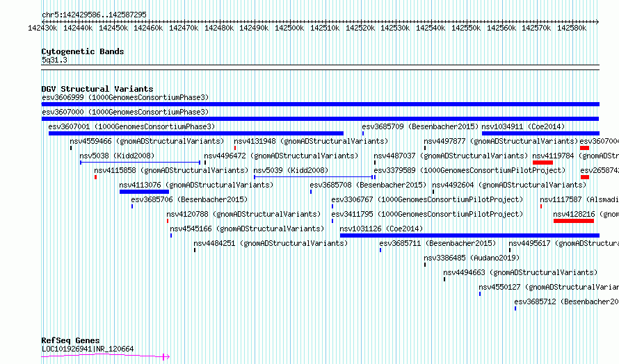Click esv3306767 PilotProject variant label
619x364 pixels.
click(427, 199)
